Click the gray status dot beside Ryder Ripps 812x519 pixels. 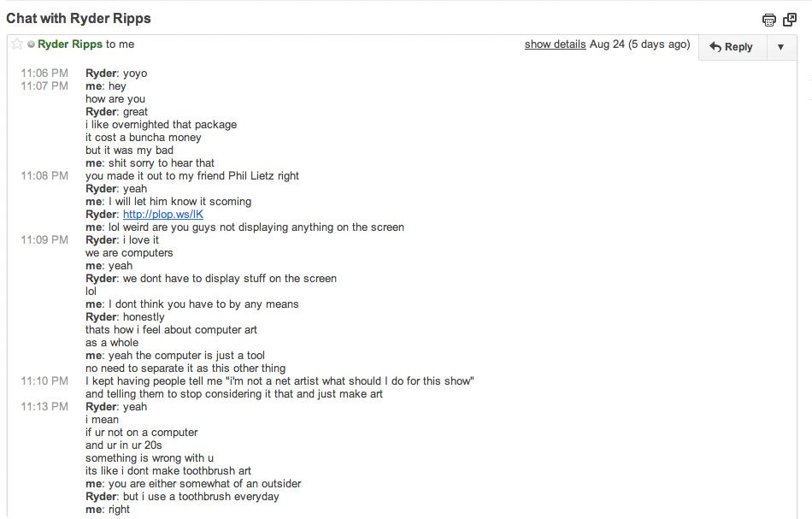[x=31, y=44]
